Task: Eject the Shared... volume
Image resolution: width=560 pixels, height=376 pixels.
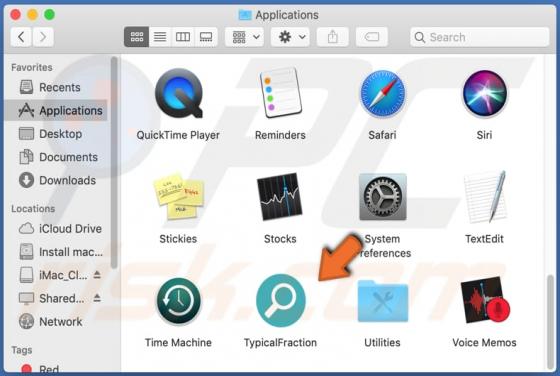Action: [x=97, y=298]
